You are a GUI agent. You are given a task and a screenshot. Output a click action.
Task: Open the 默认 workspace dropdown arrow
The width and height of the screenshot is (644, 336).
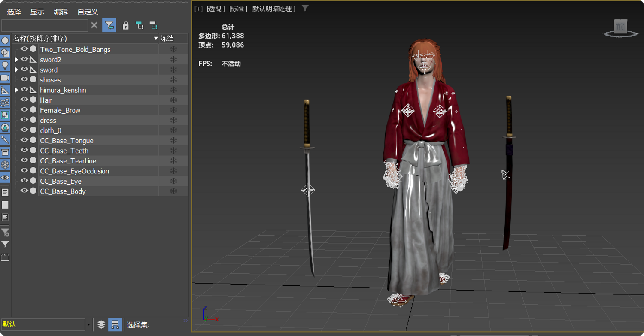[89, 325]
